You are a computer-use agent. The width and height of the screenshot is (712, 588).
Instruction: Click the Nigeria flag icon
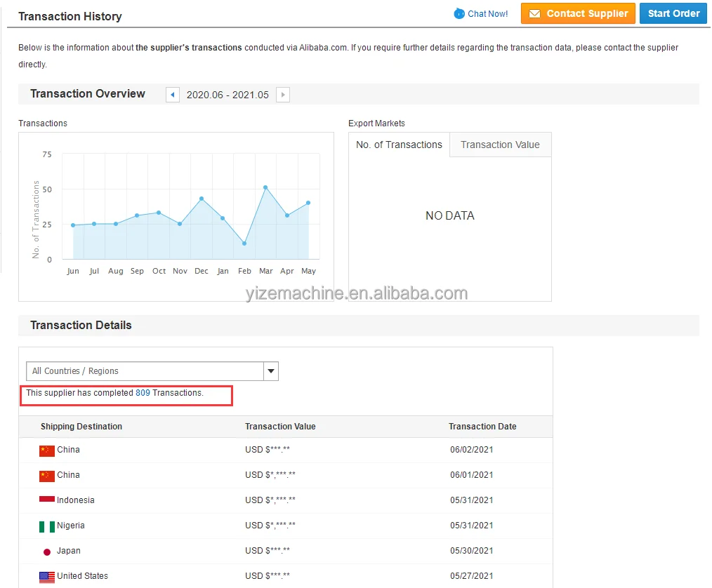tap(47, 526)
